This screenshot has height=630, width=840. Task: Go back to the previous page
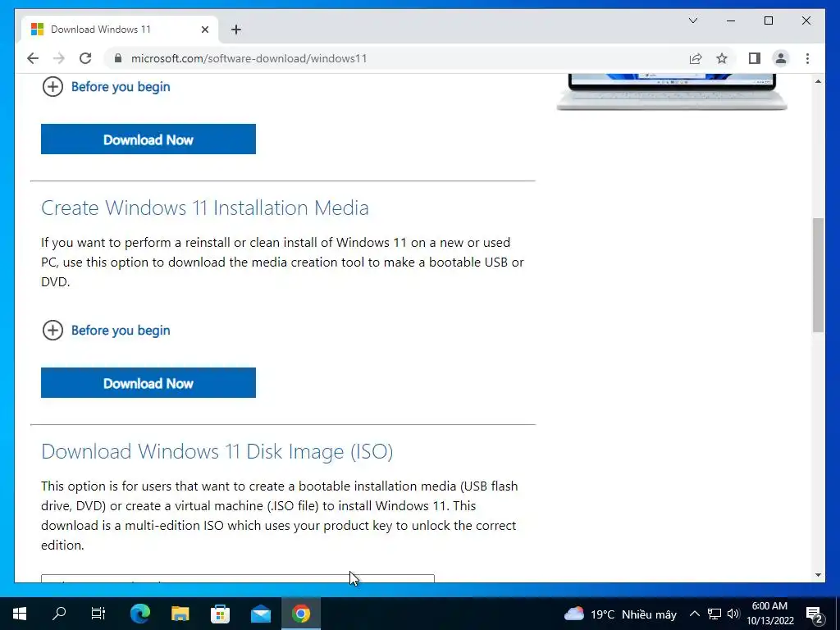point(33,58)
